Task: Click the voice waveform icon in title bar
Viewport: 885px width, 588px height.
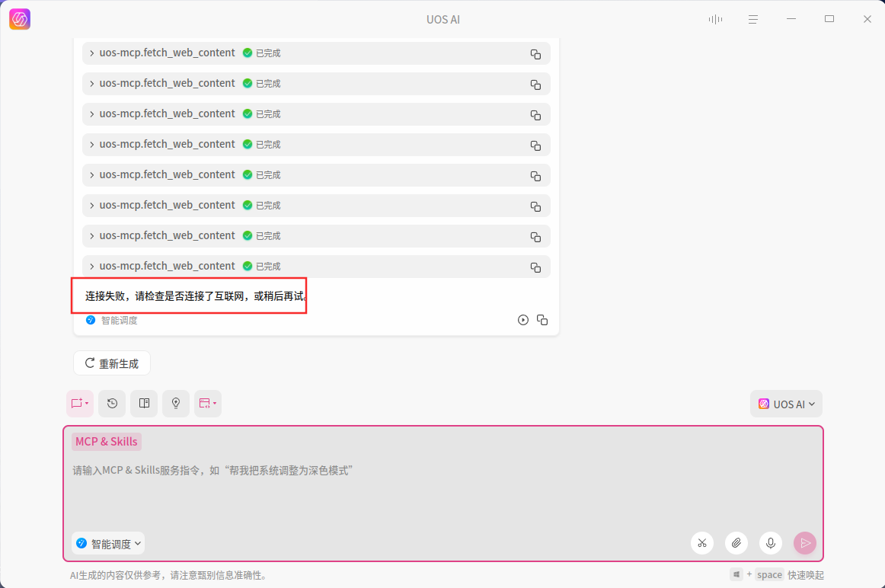Action: click(715, 19)
